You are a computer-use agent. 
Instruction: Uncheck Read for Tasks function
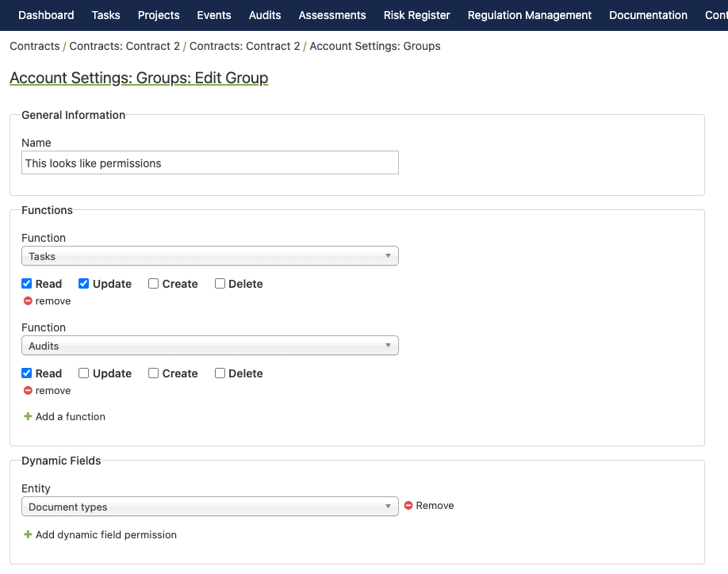27,284
